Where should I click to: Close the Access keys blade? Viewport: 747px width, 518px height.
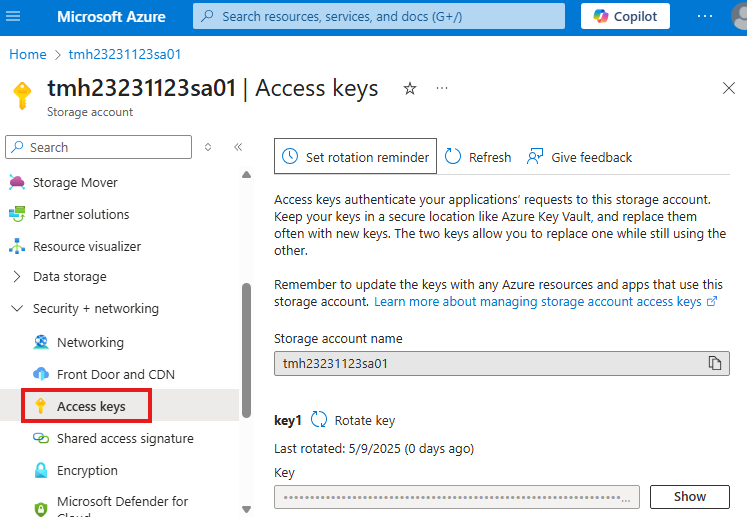point(728,88)
